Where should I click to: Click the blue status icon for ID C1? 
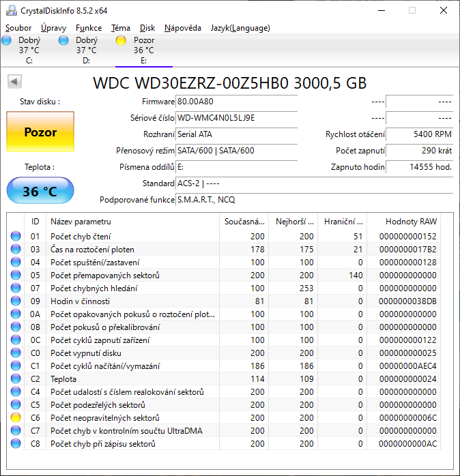tap(16, 366)
